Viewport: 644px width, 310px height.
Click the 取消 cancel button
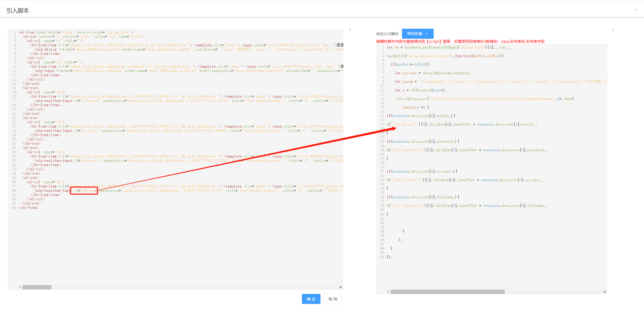point(333,299)
